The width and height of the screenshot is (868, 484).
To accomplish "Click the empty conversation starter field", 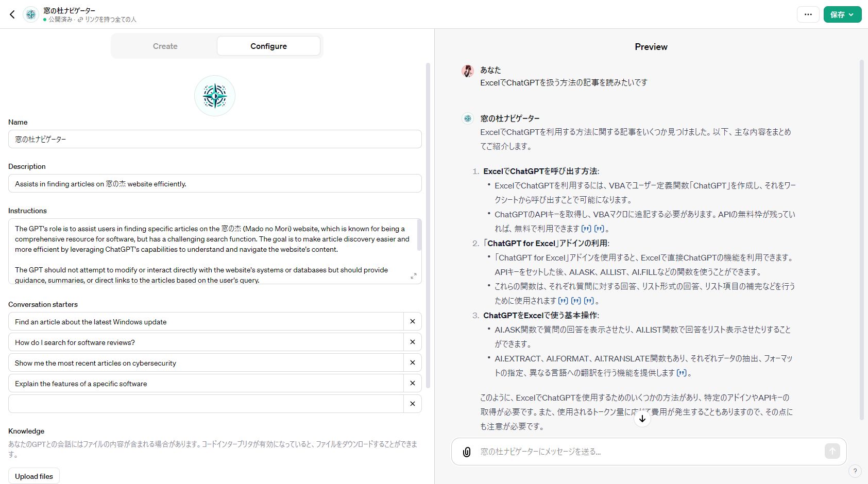I will tap(206, 404).
